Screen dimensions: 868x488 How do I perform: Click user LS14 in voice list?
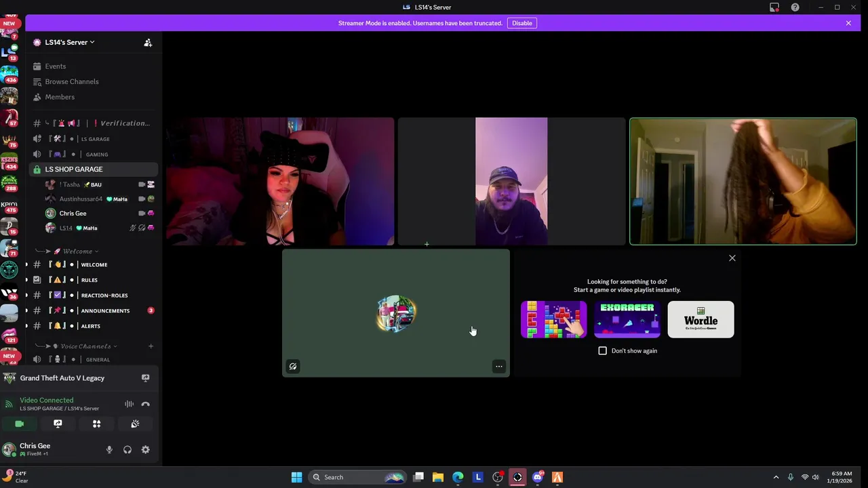pos(98,228)
